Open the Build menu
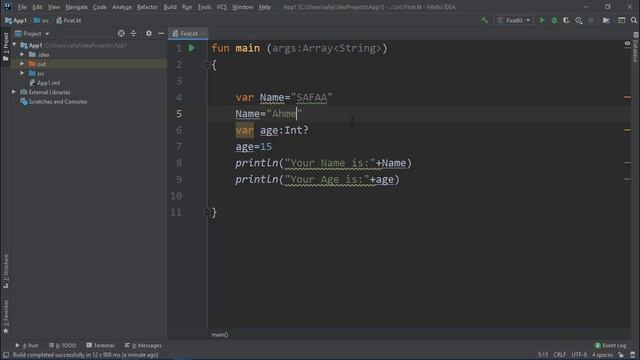640x360 pixels. 170,7
